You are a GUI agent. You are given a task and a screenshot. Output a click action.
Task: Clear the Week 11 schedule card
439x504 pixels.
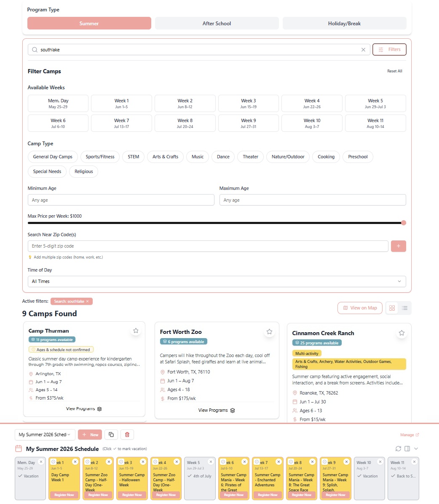414,461
